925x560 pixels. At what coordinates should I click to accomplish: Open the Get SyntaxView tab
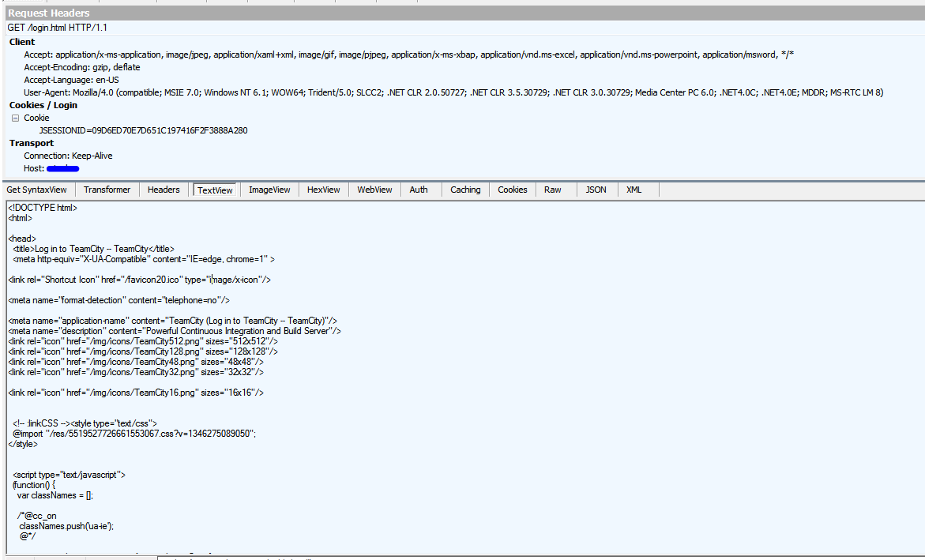tap(37, 190)
